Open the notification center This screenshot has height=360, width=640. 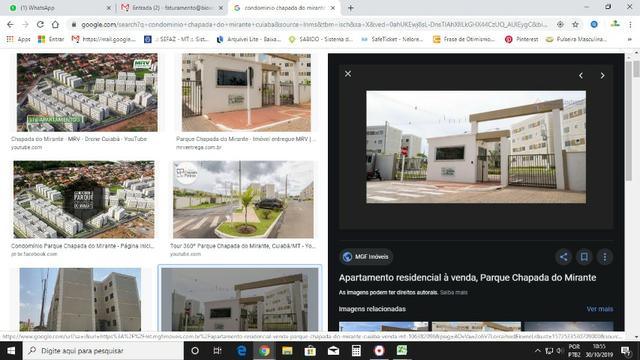(625, 351)
